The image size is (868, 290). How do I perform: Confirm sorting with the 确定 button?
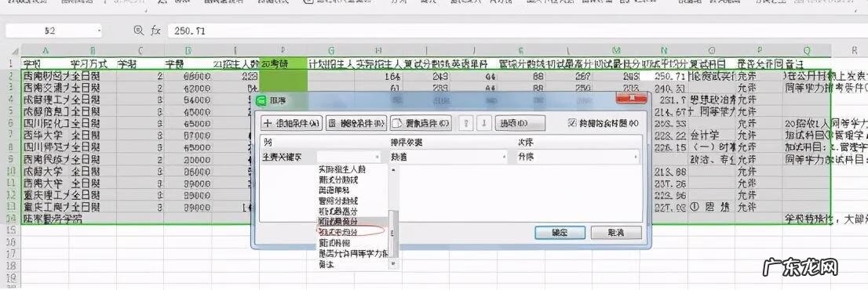click(560, 233)
